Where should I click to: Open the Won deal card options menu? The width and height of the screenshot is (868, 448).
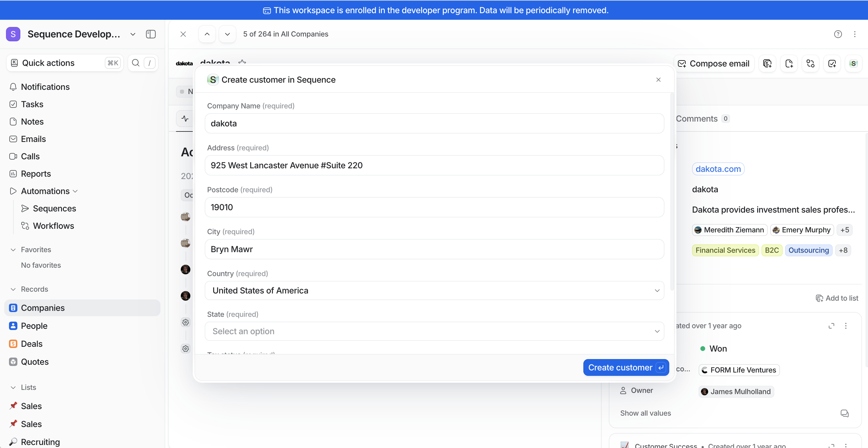click(x=846, y=326)
